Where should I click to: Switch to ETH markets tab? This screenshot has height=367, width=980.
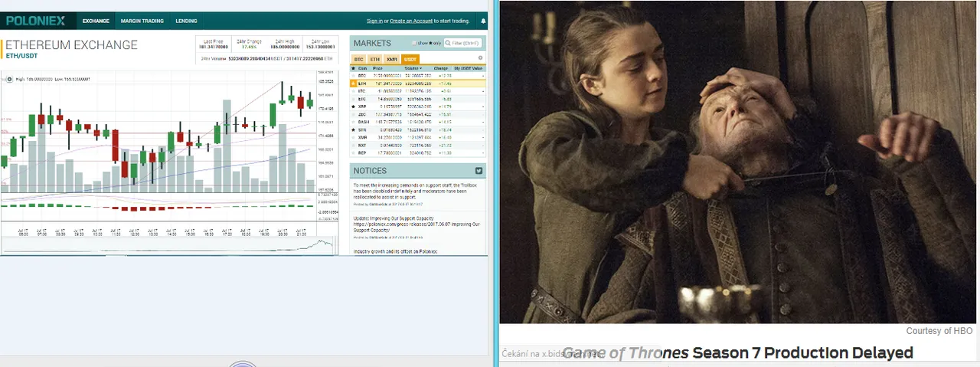375,59
